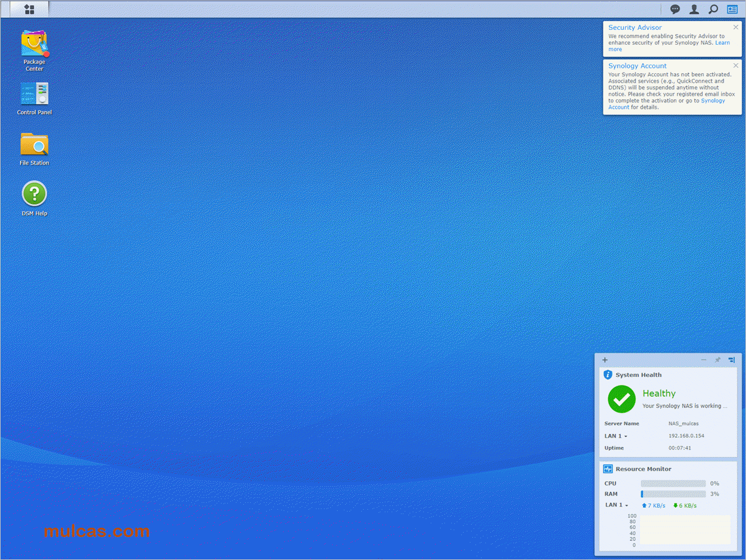Open the user options person icon
746x560 pixels.
point(694,9)
